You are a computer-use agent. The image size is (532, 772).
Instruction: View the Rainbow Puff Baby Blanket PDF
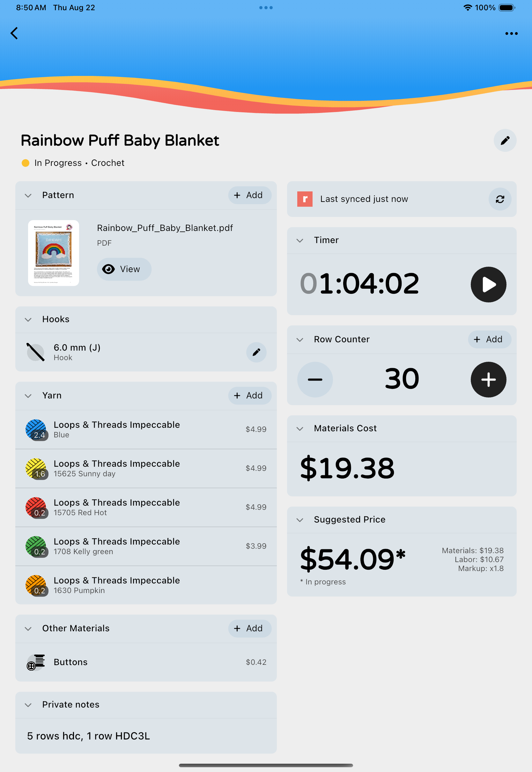coord(124,269)
